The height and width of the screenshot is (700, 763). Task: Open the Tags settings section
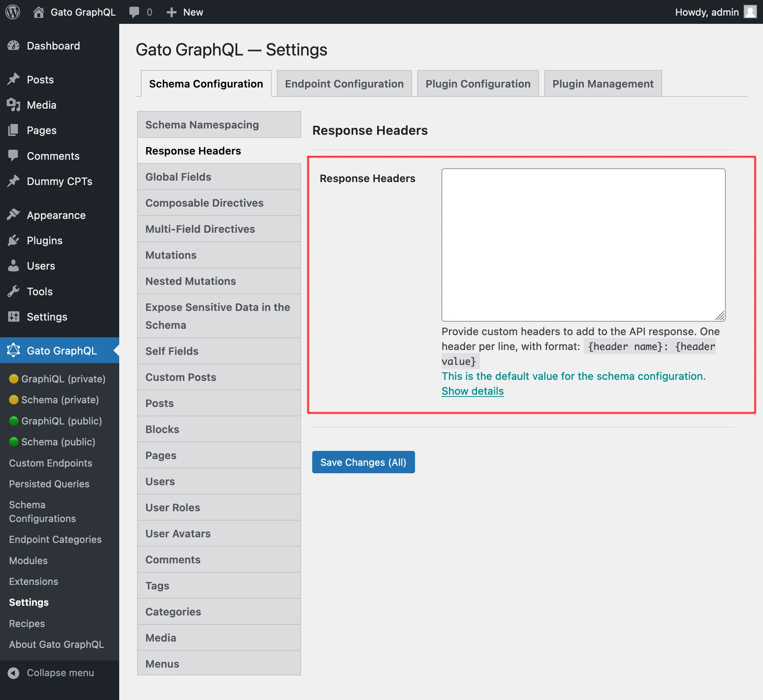(219, 586)
